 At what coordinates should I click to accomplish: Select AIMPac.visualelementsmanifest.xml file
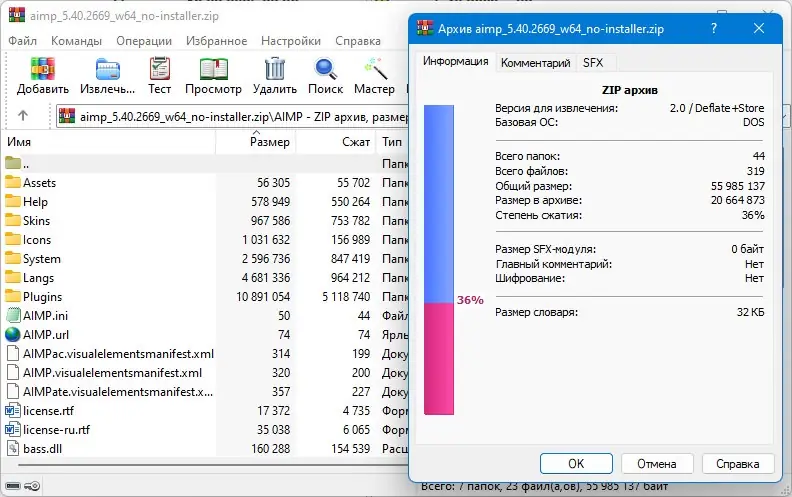pyautogui.click(x=118, y=354)
